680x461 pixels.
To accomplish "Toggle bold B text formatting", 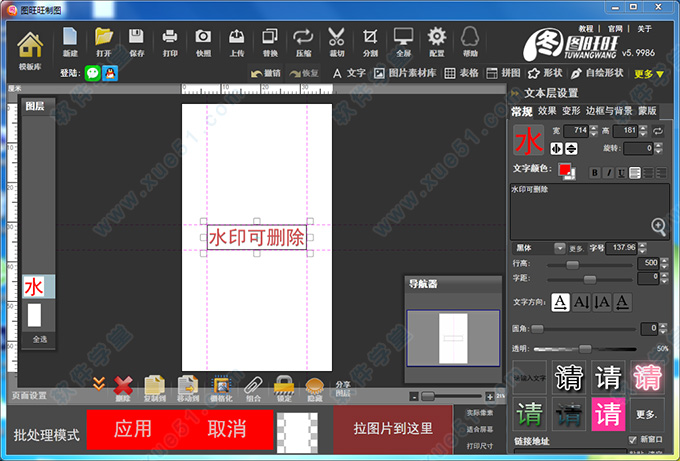I will click(594, 173).
